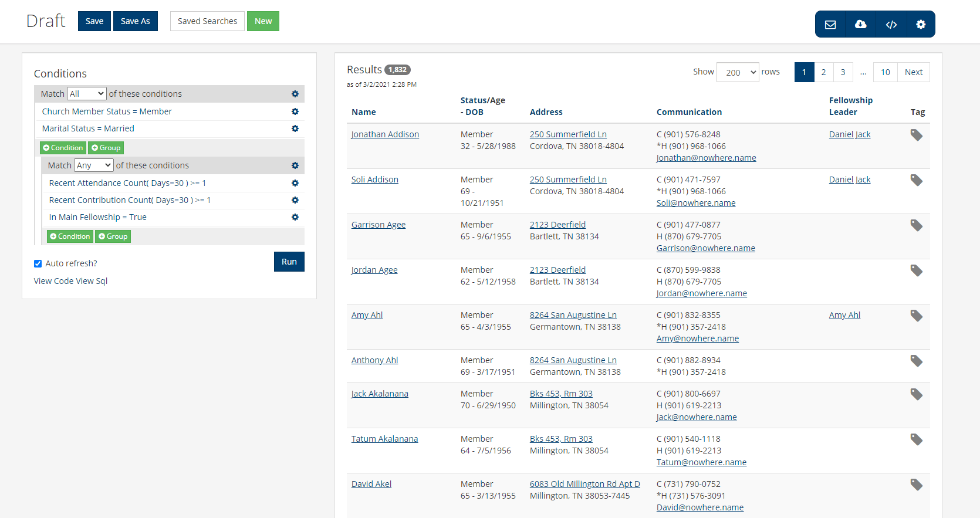Viewport: 980px width, 518px height.
Task: Open the View Sql link
Action: tap(92, 281)
